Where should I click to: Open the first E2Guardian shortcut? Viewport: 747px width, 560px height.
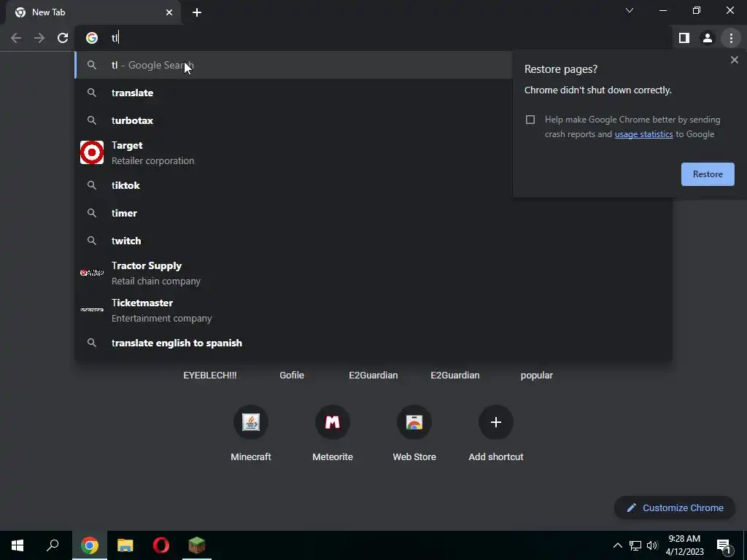(x=373, y=376)
